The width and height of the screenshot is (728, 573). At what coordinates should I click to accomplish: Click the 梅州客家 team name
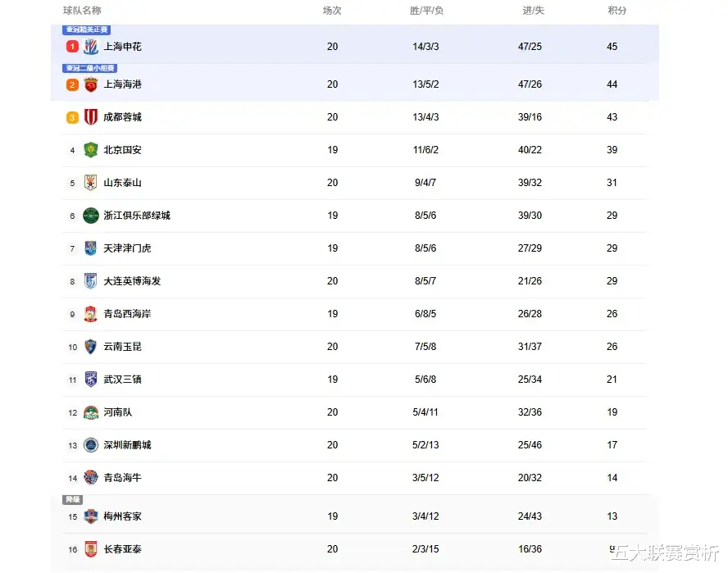tap(123, 516)
